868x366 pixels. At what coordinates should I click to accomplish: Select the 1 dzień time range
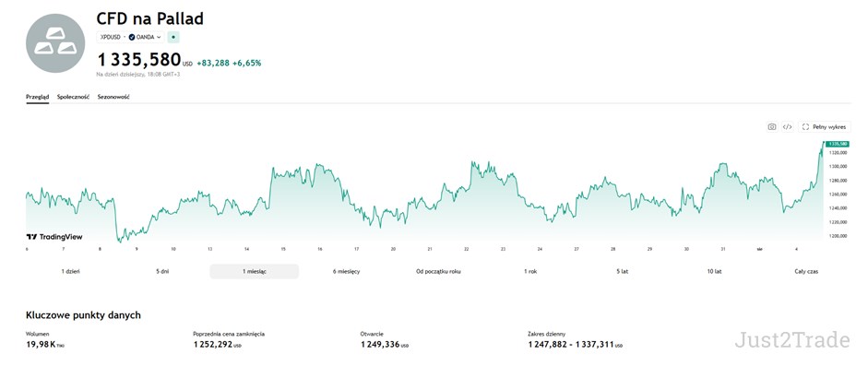70,271
